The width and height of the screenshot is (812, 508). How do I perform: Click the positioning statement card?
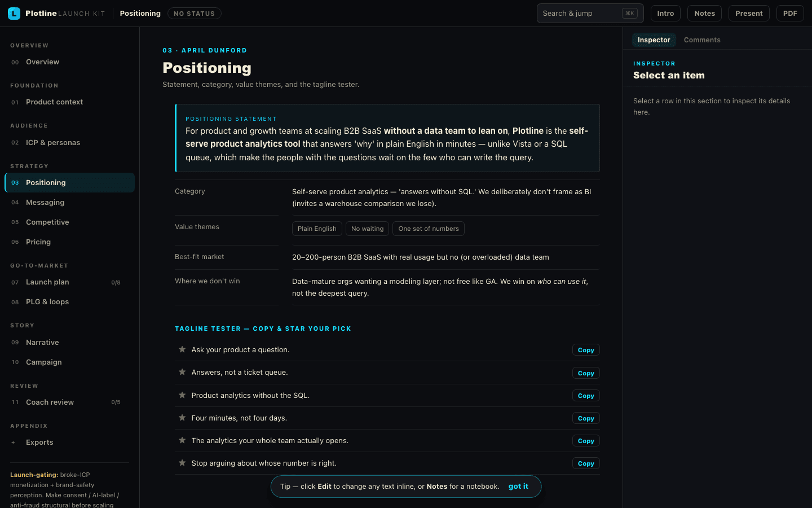click(387, 138)
